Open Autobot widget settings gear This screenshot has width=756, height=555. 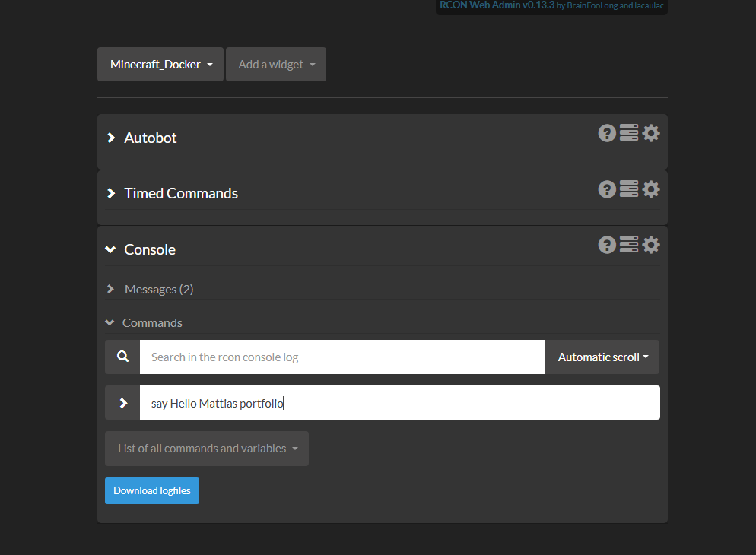click(x=651, y=133)
